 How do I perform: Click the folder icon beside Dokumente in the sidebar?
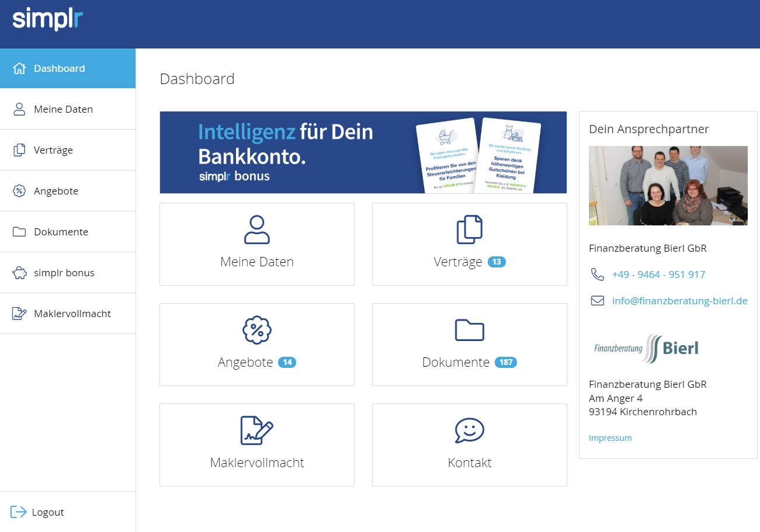click(19, 232)
